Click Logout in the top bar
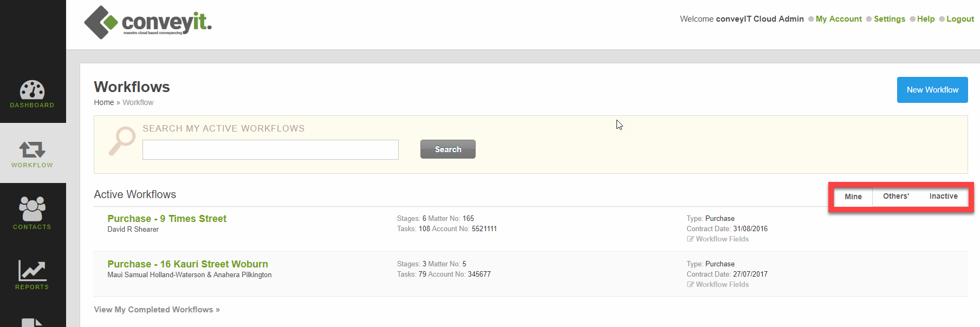The height and width of the screenshot is (327, 980). click(x=960, y=19)
